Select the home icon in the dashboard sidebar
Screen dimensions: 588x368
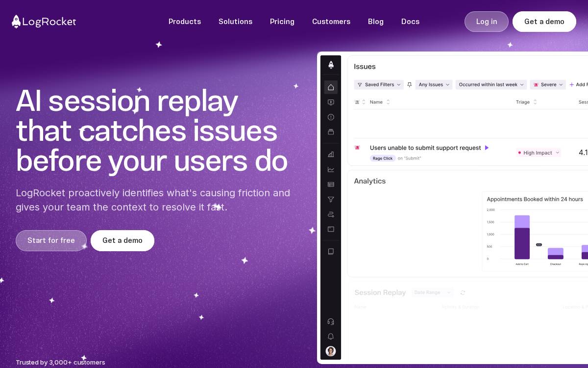(x=331, y=87)
